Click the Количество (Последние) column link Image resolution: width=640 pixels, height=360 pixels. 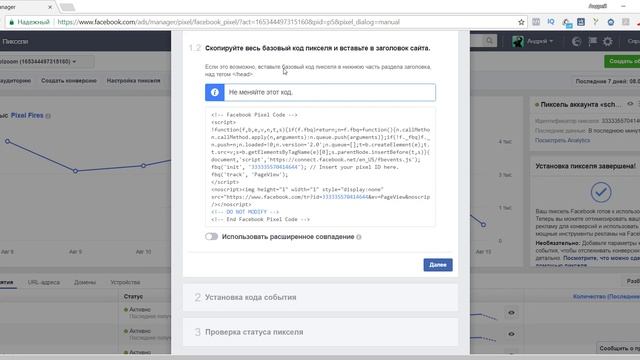[606, 296]
